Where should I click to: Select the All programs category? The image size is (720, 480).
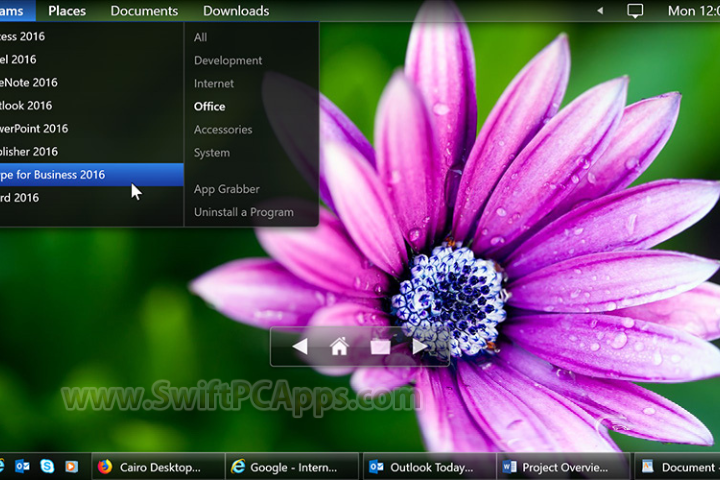(200, 37)
